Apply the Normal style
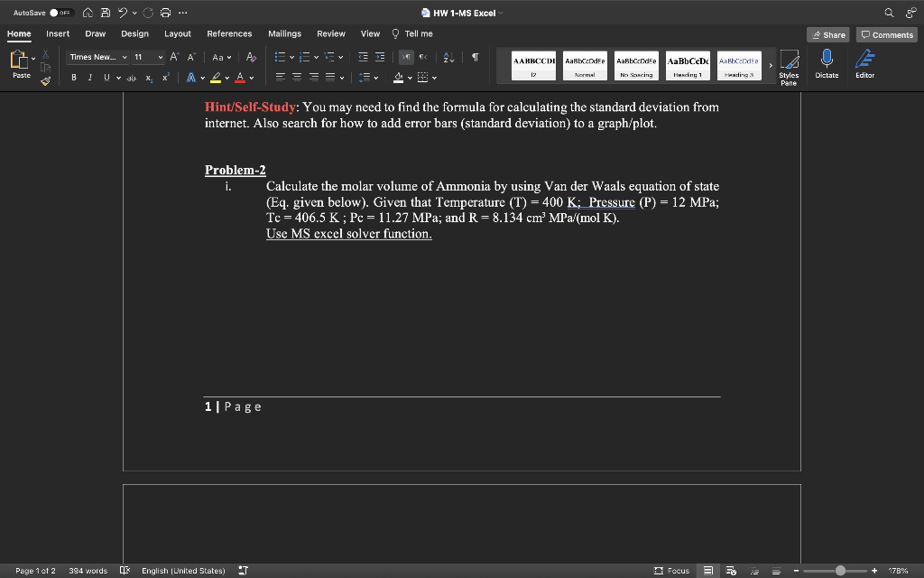Viewport: 924px width, 578px height. [585, 65]
